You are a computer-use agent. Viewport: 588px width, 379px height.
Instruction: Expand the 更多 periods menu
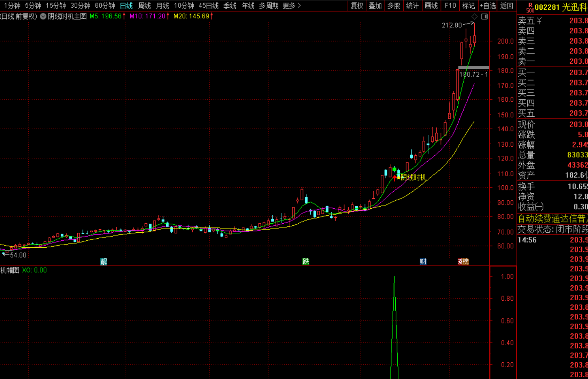click(x=292, y=6)
